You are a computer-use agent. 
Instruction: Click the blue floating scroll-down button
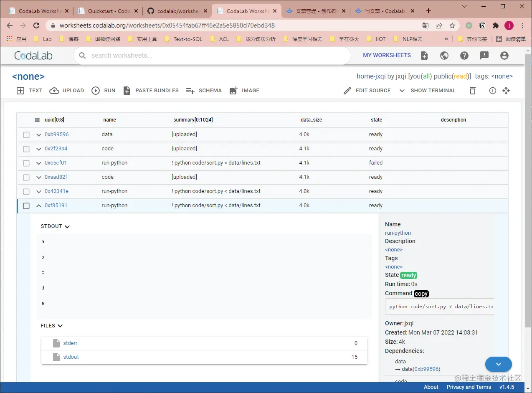point(499,364)
